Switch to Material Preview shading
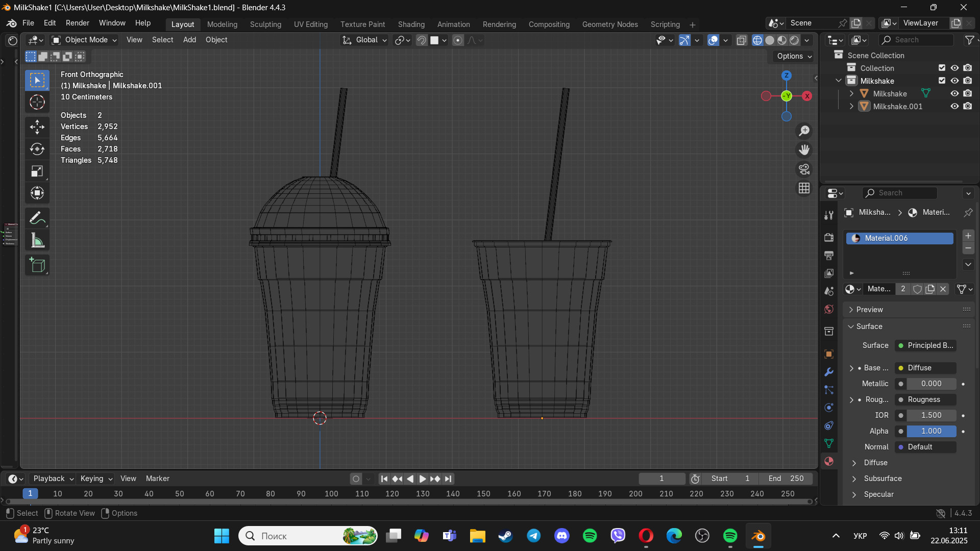 [x=782, y=40]
